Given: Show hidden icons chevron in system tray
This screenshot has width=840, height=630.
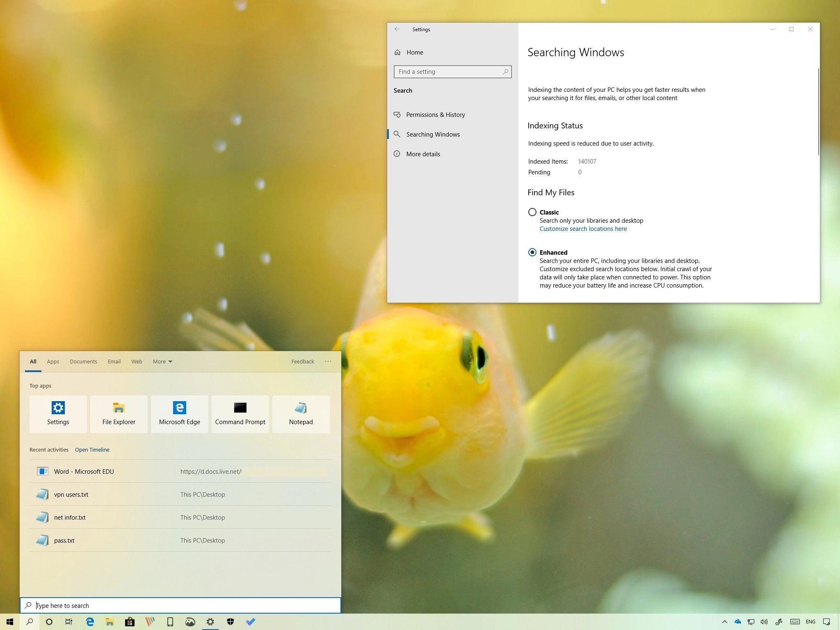Looking at the screenshot, I should [x=724, y=622].
